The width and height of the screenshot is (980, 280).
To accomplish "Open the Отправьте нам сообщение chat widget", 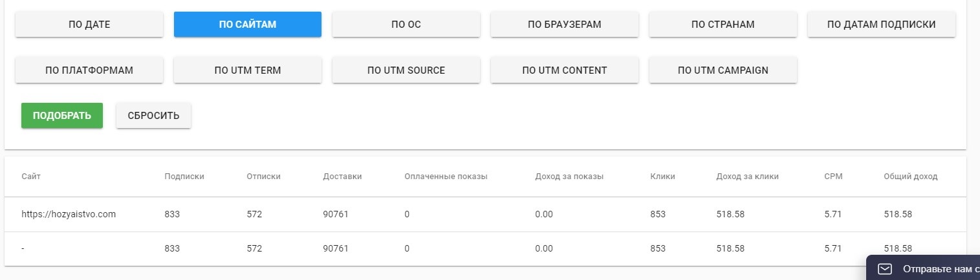I will coord(938,268).
